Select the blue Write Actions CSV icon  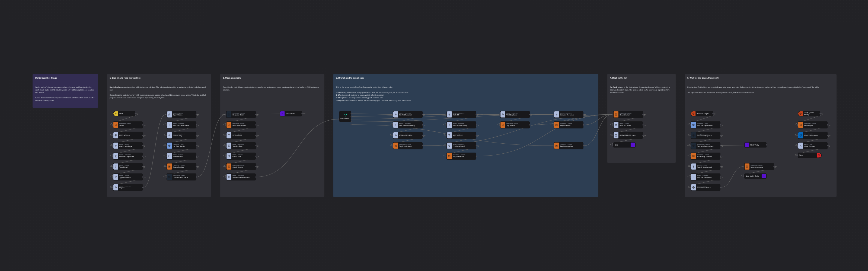click(x=801, y=135)
